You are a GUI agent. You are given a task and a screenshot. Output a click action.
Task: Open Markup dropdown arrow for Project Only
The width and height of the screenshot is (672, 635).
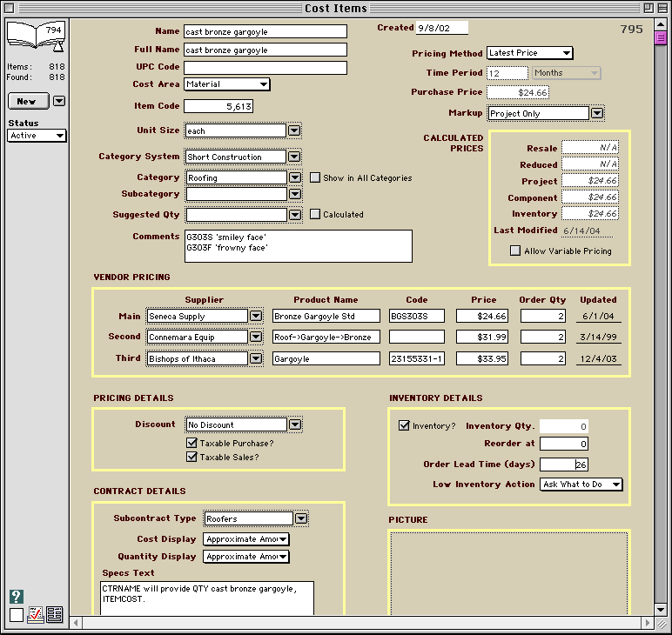pos(597,113)
